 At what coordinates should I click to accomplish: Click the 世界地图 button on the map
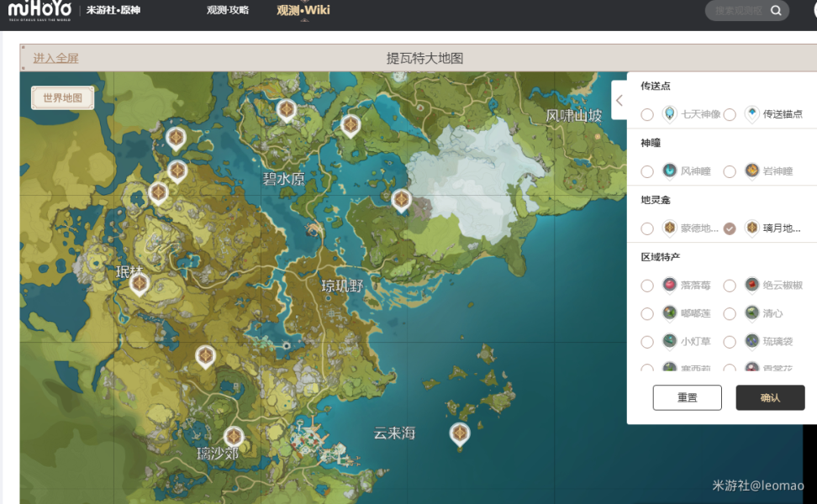coord(62,98)
